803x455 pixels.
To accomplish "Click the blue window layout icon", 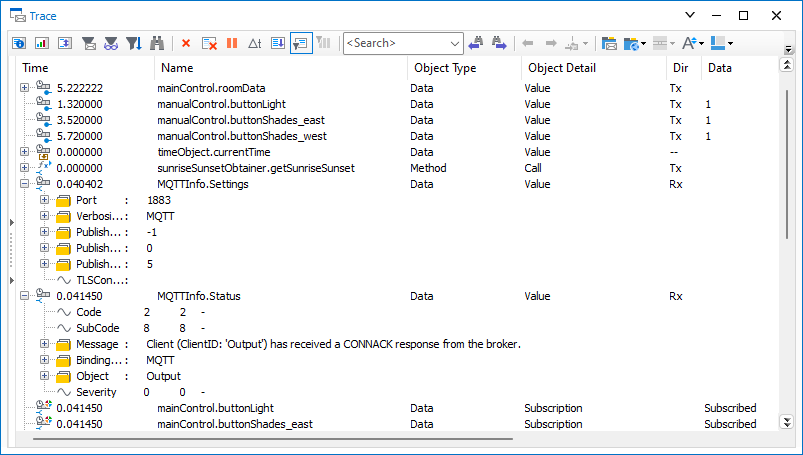I will pos(718,44).
